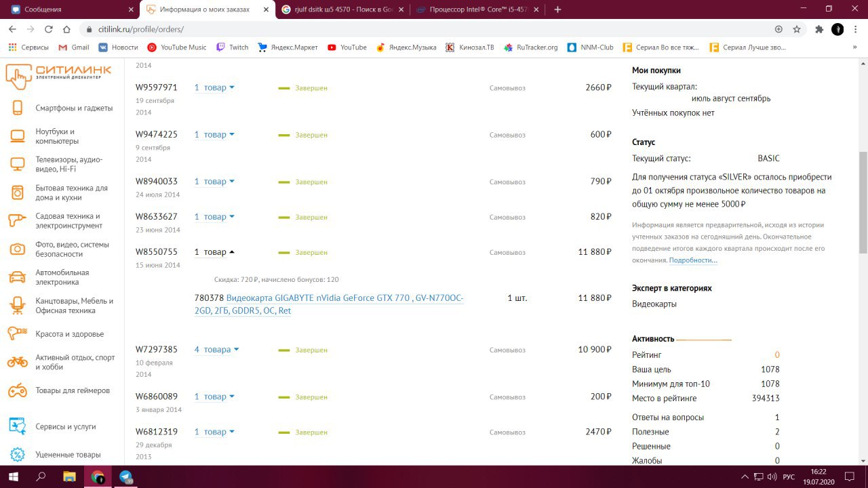The height and width of the screenshot is (488, 868).
Task: Click Chrome icon in taskbar
Action: 98,476
